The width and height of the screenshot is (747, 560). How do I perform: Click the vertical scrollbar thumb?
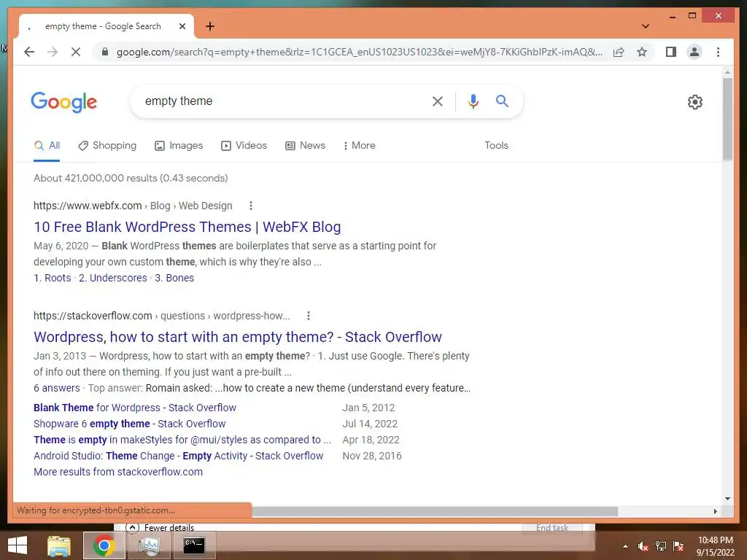[x=727, y=119]
